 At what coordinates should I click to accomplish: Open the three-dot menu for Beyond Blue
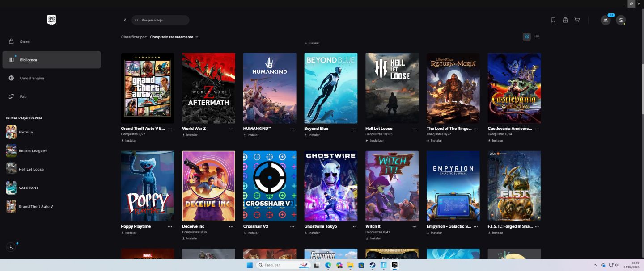point(353,129)
